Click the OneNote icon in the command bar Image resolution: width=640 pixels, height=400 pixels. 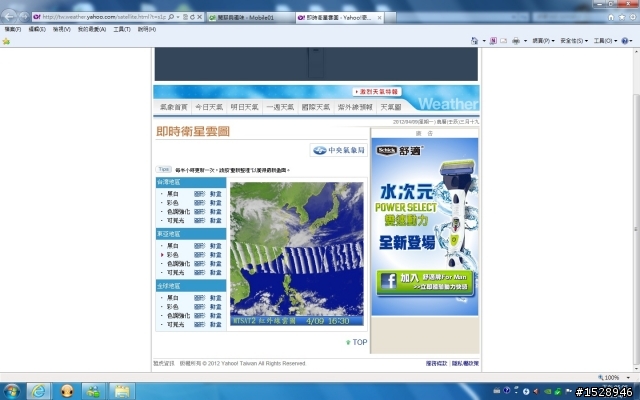[493, 41]
